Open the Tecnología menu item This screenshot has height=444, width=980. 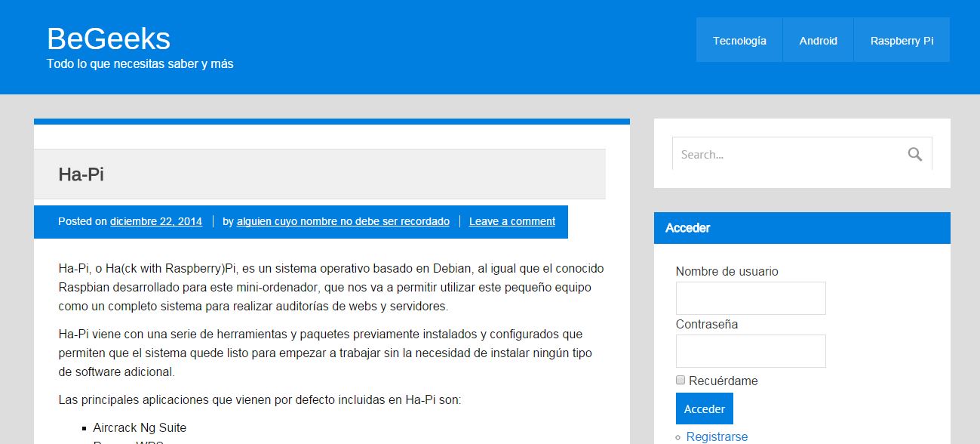tap(739, 40)
